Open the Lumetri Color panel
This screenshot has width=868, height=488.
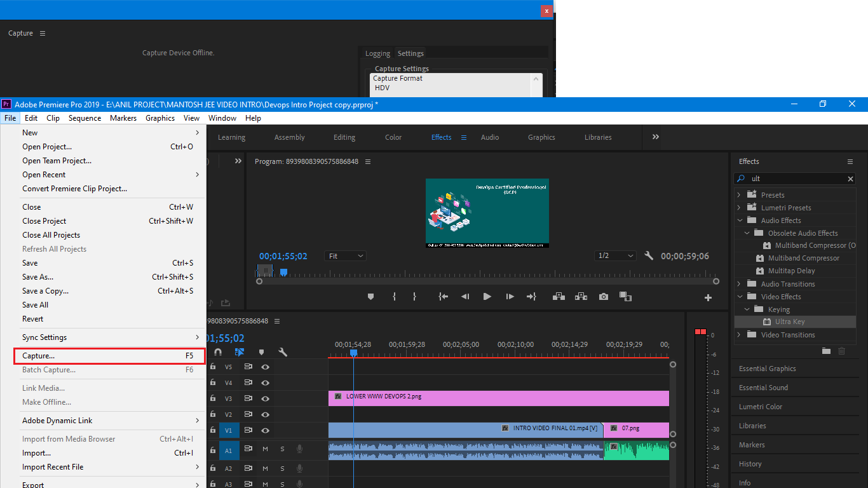761,407
